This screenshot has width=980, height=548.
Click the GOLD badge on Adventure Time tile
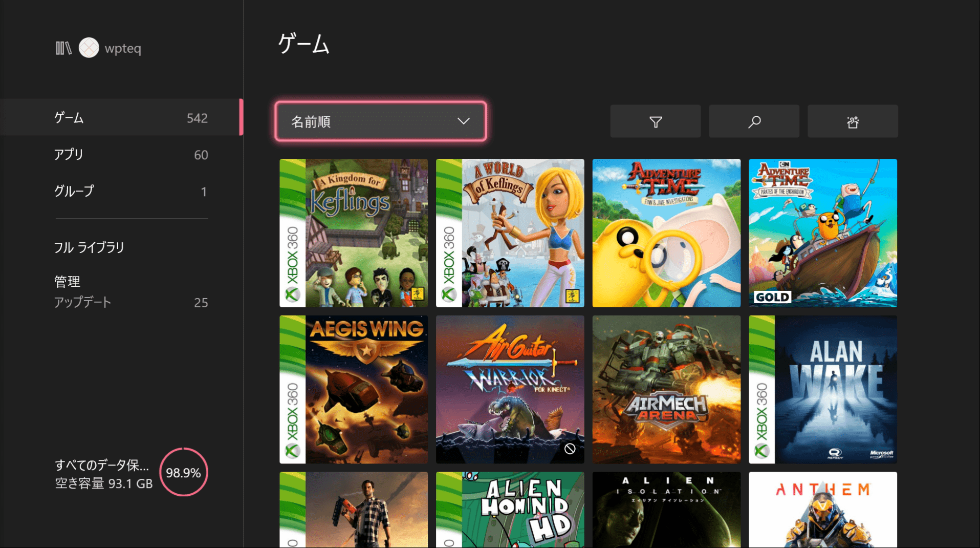[772, 297]
